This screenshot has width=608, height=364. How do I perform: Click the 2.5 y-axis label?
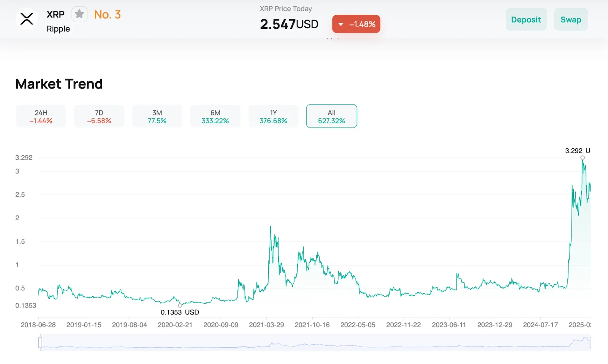pos(20,195)
